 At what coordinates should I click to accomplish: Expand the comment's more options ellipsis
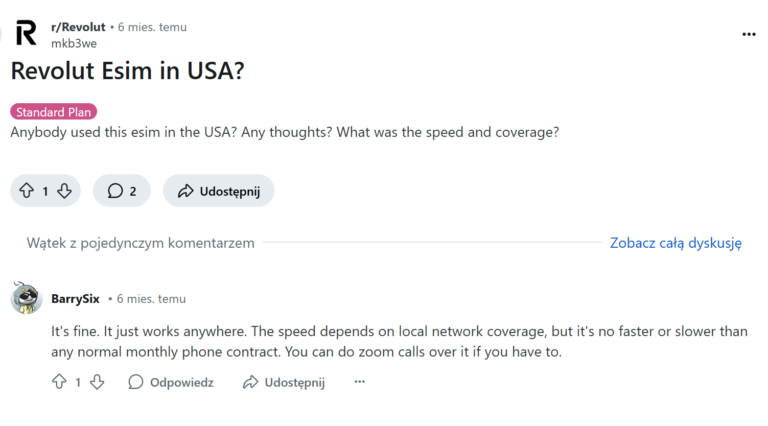coord(360,382)
